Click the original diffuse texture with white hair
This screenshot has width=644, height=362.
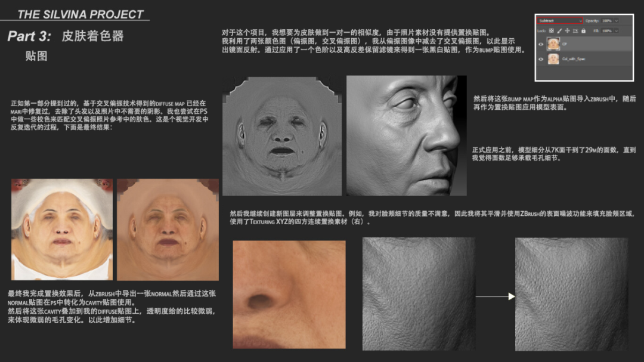pyautogui.click(x=61, y=229)
